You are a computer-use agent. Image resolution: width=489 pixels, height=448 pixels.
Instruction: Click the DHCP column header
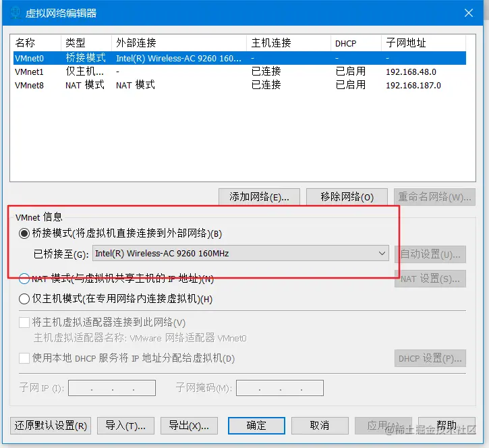click(356, 43)
